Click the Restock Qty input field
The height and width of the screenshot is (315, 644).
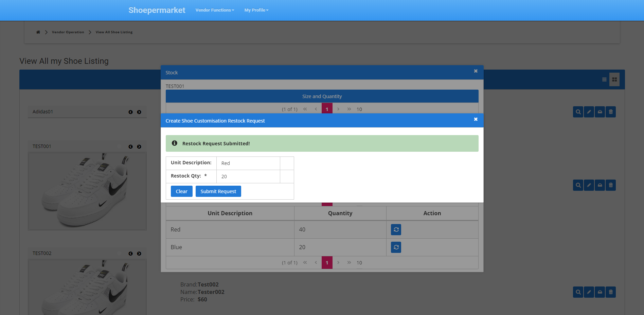[248, 177]
